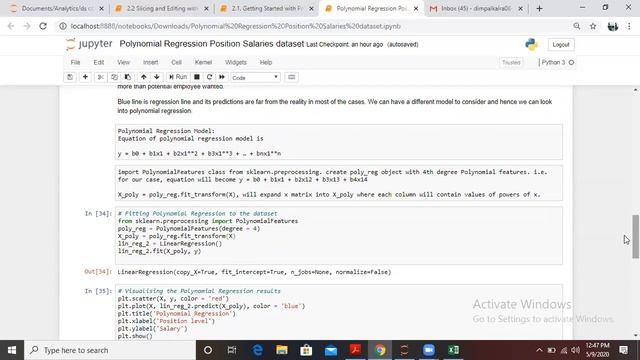Open Task View on taskbar
Viewport: 640px width, 360px height.
[232, 350]
